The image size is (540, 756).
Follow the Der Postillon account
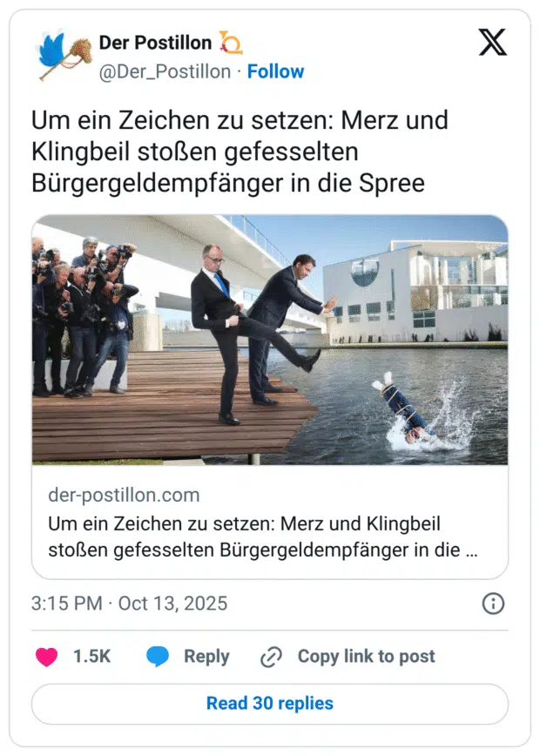(x=276, y=71)
